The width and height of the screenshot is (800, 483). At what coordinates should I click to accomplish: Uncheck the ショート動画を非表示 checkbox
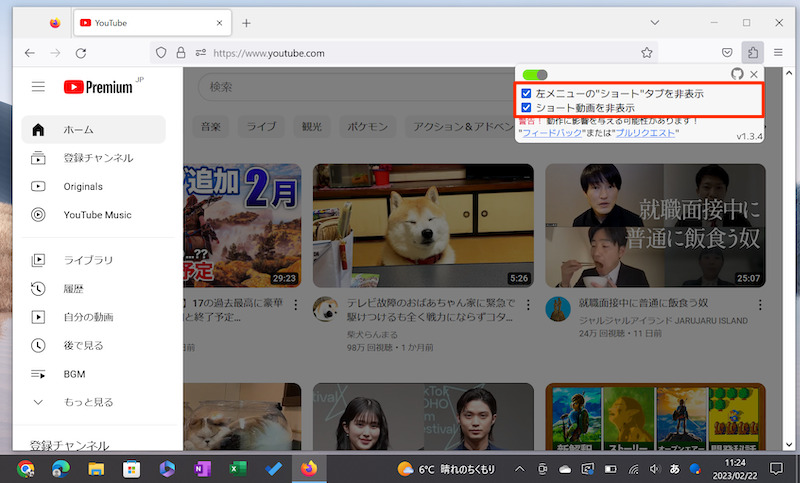click(526, 107)
